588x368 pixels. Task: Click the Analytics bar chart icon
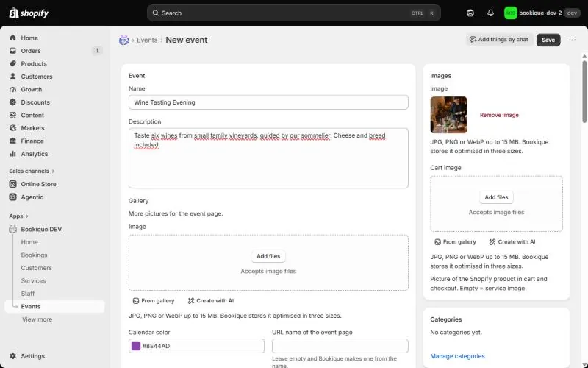click(12, 154)
